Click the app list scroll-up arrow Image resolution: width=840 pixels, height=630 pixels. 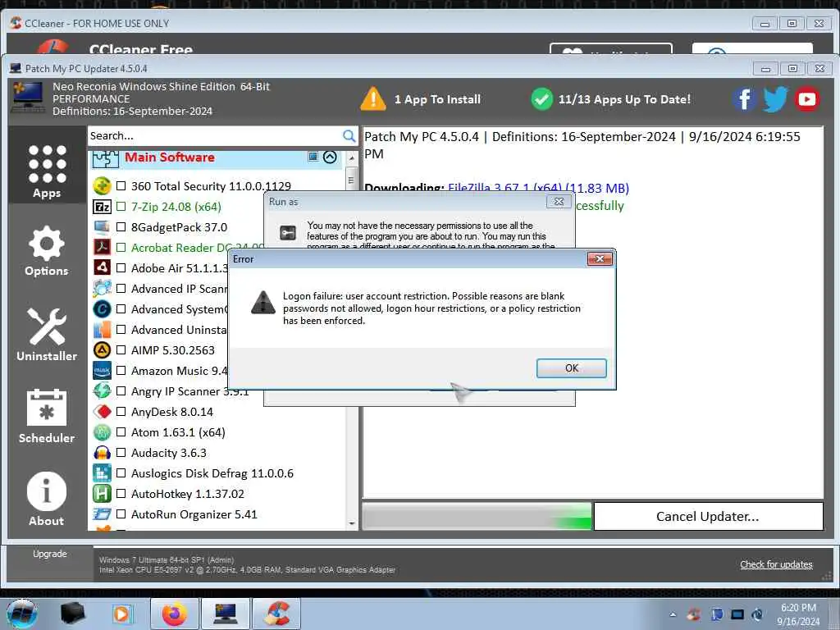point(351,158)
